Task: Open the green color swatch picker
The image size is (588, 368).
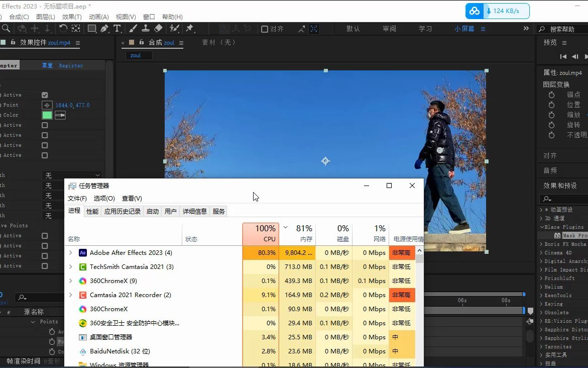Action: tap(47, 115)
